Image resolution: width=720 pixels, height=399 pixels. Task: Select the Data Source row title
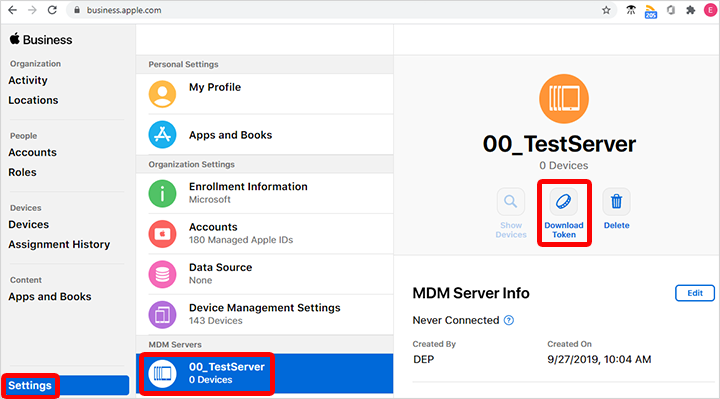(220, 267)
